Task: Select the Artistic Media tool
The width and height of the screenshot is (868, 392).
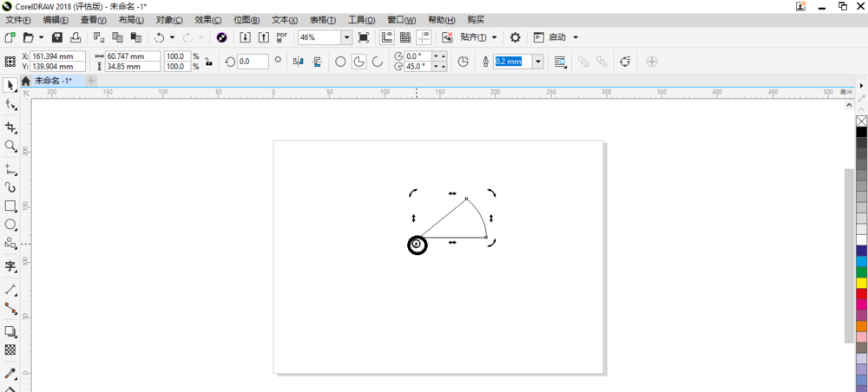Action: 10,187
